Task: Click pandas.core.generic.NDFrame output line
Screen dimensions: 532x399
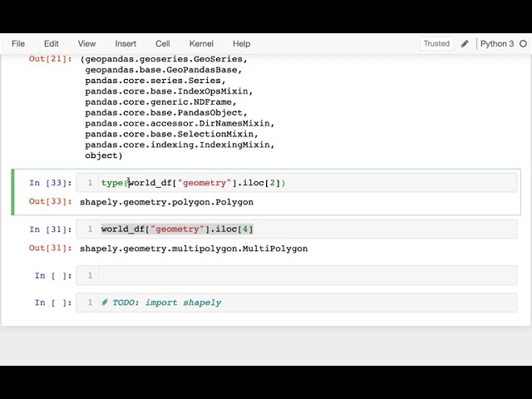Action: click(x=160, y=102)
